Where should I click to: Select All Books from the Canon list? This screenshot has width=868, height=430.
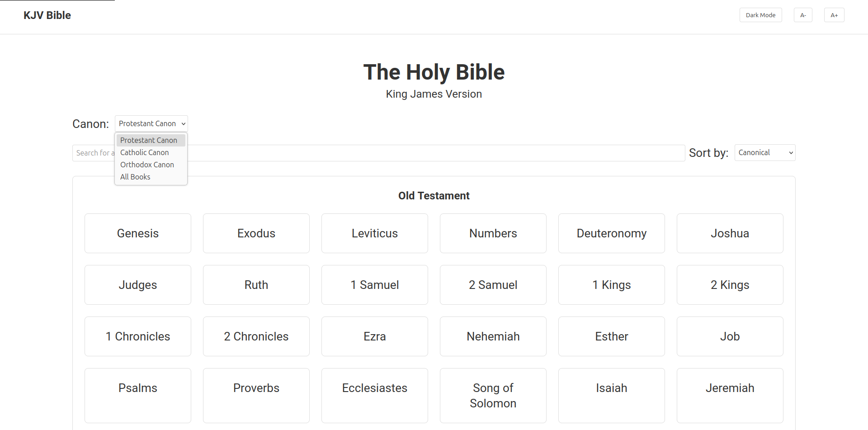point(135,177)
